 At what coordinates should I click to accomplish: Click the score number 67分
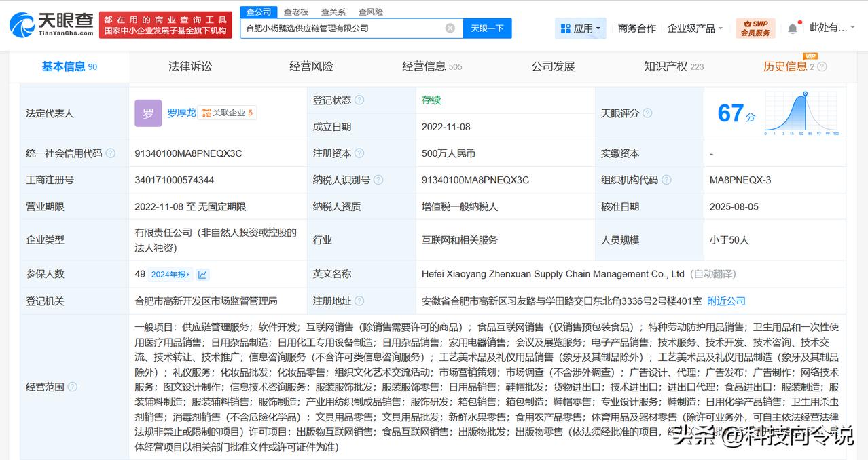point(736,113)
